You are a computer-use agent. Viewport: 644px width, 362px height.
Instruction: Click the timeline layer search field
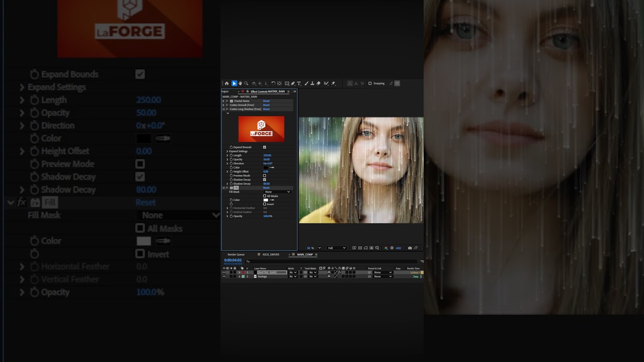coord(331,261)
